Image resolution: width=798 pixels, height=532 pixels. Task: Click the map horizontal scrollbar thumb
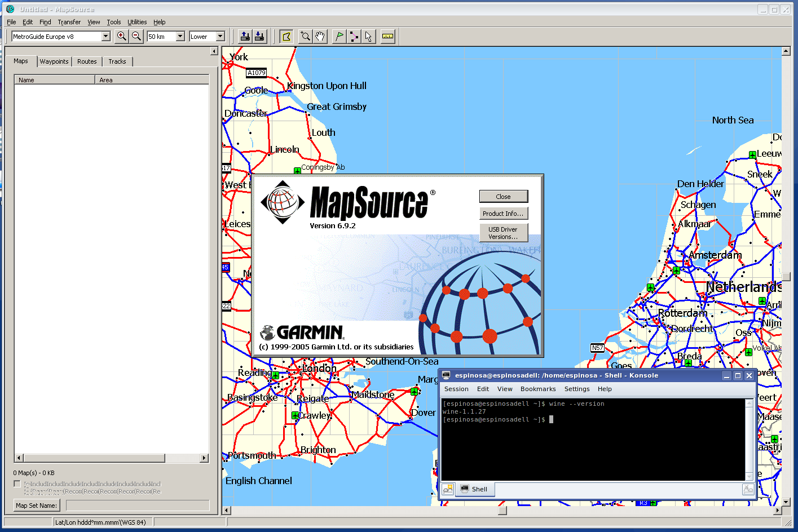502,511
